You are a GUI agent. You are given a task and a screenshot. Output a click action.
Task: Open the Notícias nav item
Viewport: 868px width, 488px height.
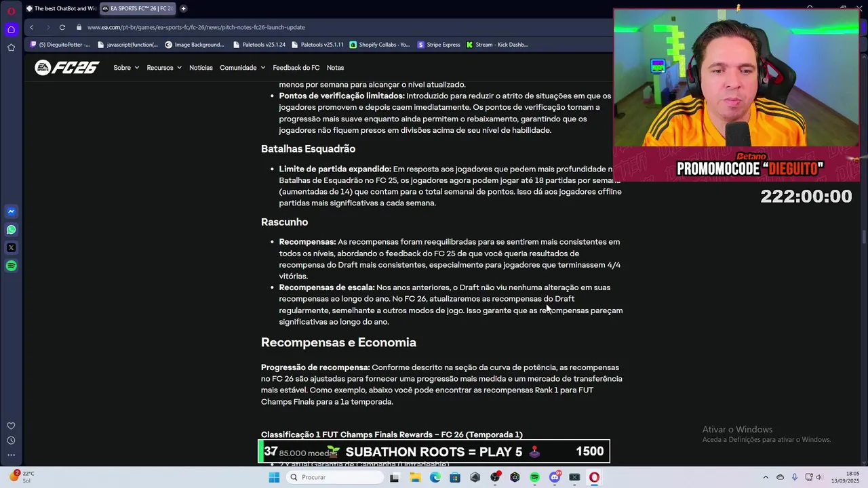click(x=201, y=68)
